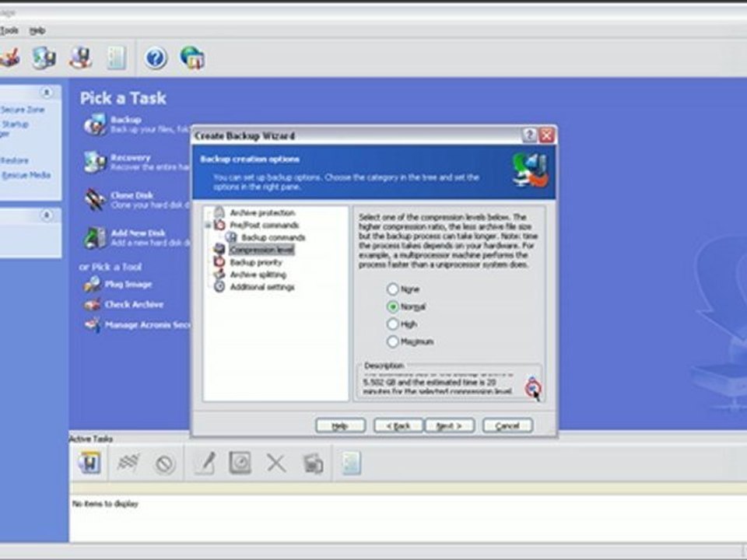Click the second toolbar icon with disks

44,58
